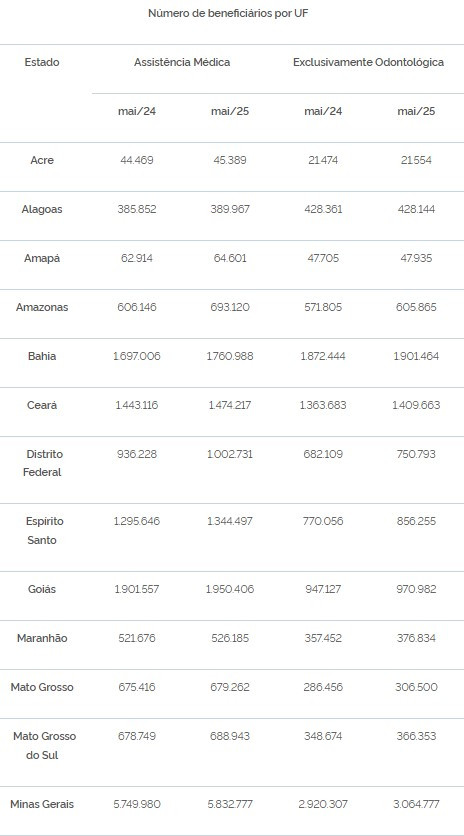Viewport: 464px width, 836px height.
Task: Select the Espírito Santo value 856.255
Action: pyautogui.click(x=416, y=521)
